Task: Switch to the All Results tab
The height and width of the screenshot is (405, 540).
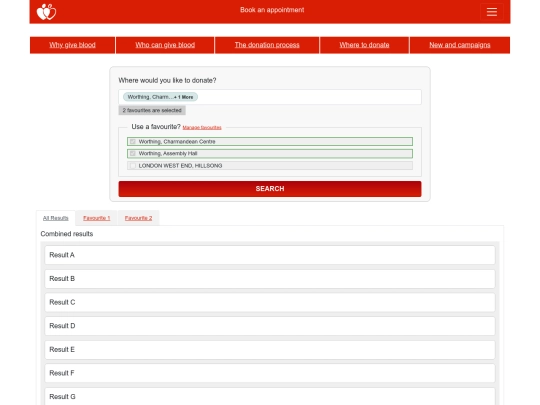Action: click(56, 218)
